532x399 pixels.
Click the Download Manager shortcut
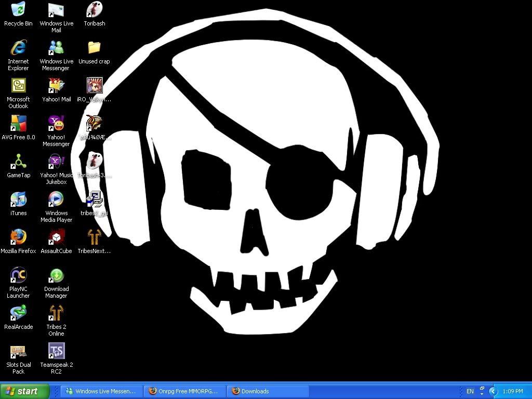click(x=56, y=275)
